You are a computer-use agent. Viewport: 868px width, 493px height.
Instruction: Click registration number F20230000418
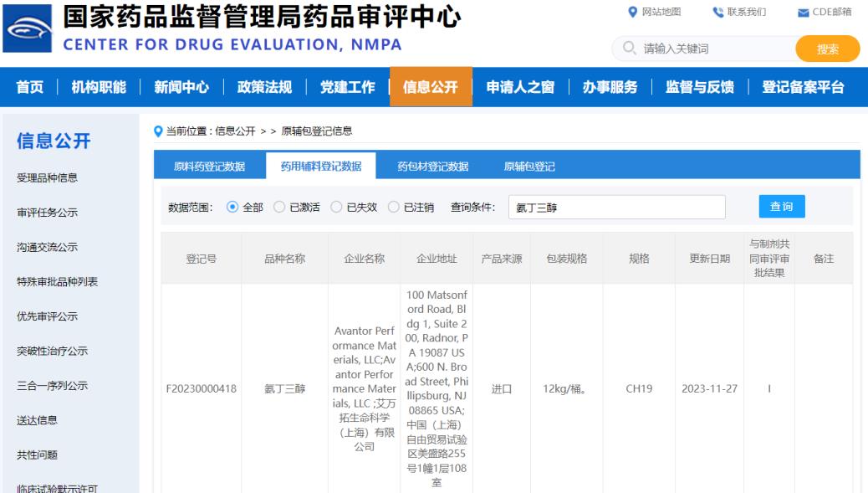tap(201, 389)
